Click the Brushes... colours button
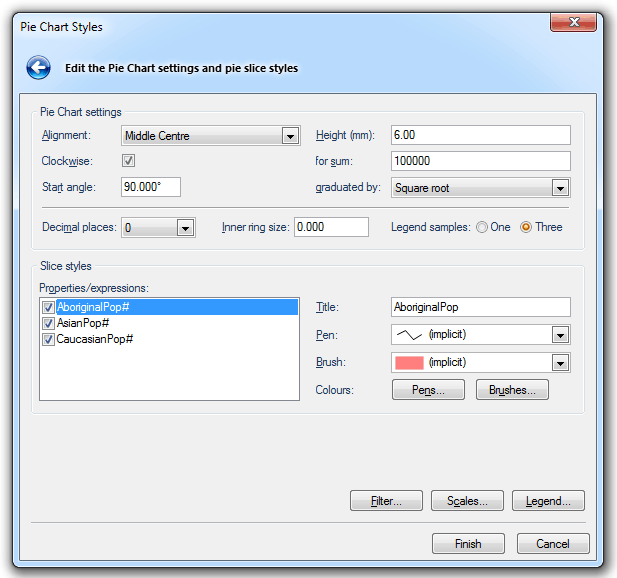The width and height of the screenshot is (617, 578). pos(512,390)
